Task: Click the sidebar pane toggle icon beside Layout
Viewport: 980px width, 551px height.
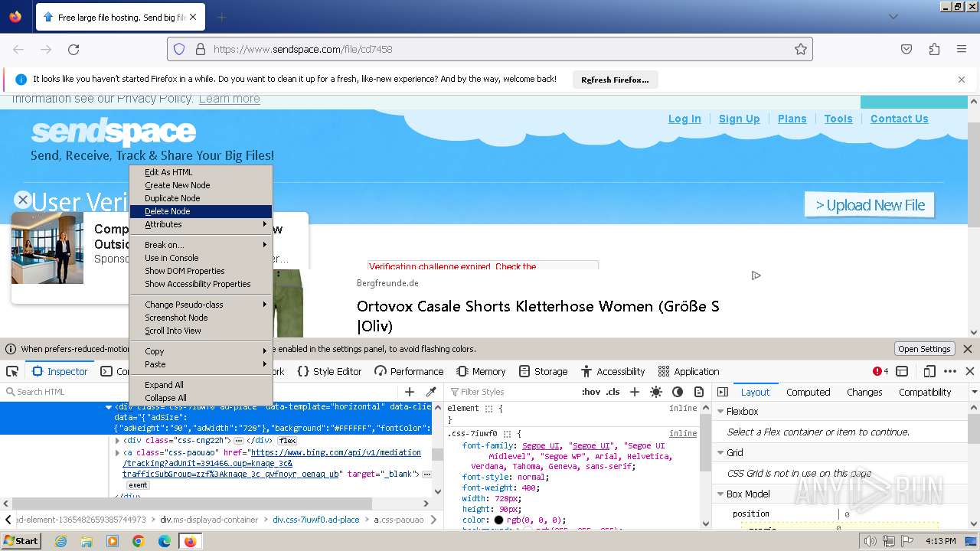Action: point(722,392)
